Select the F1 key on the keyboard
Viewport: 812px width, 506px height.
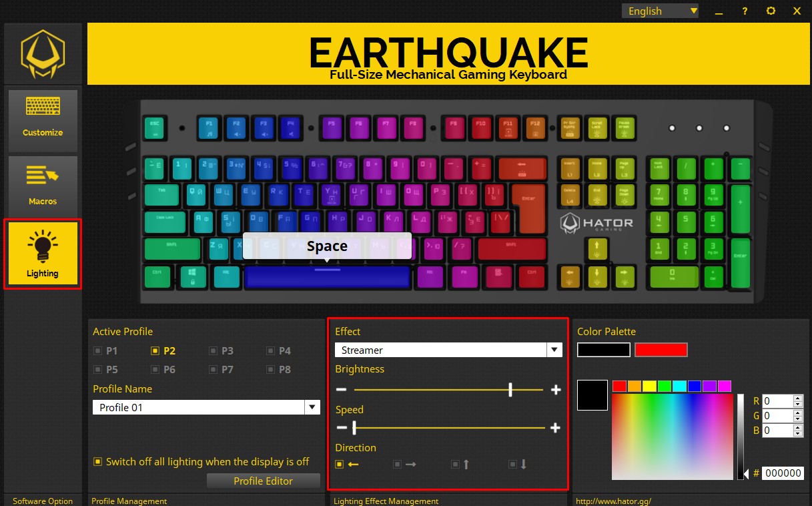pyautogui.click(x=209, y=127)
